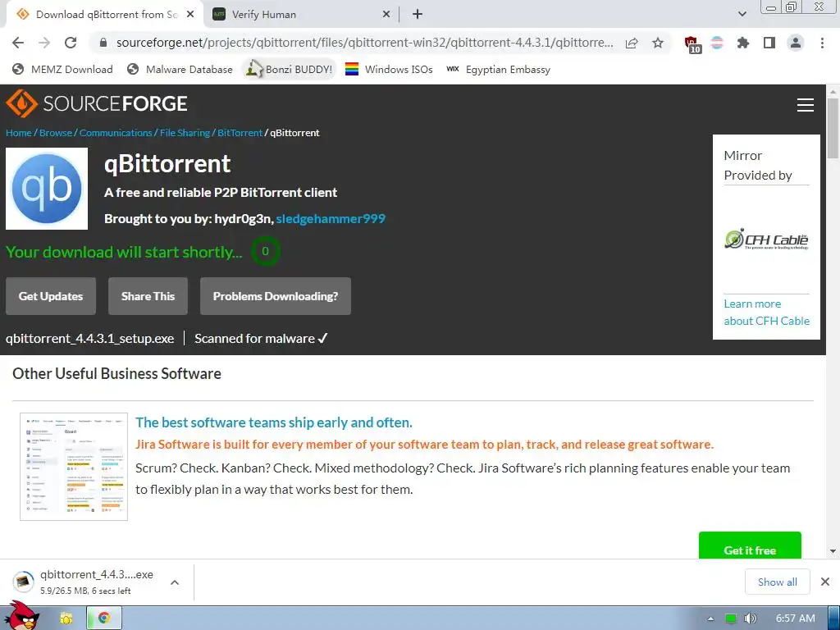Click the Other Useful Business Software heading
Viewport: 840px width, 630px height.
click(116, 374)
